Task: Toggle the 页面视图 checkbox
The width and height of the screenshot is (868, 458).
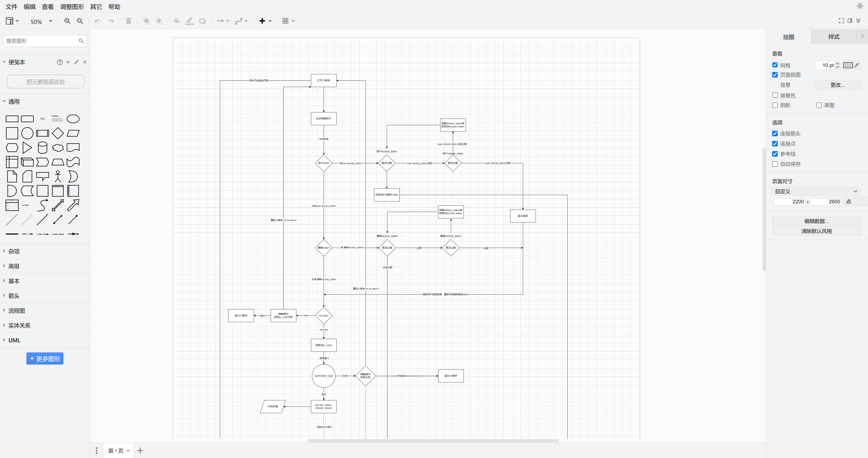Action: 775,75
